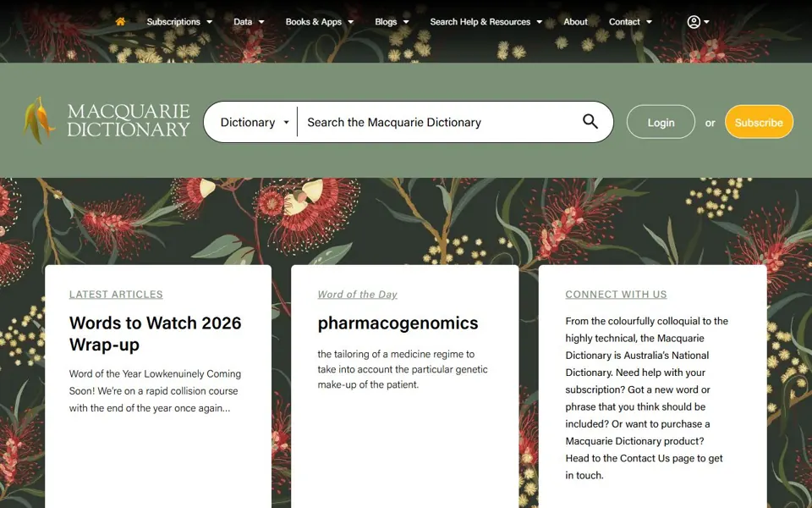Open the Dictionary search-type selector
The height and width of the screenshot is (508, 812).
[x=255, y=122]
